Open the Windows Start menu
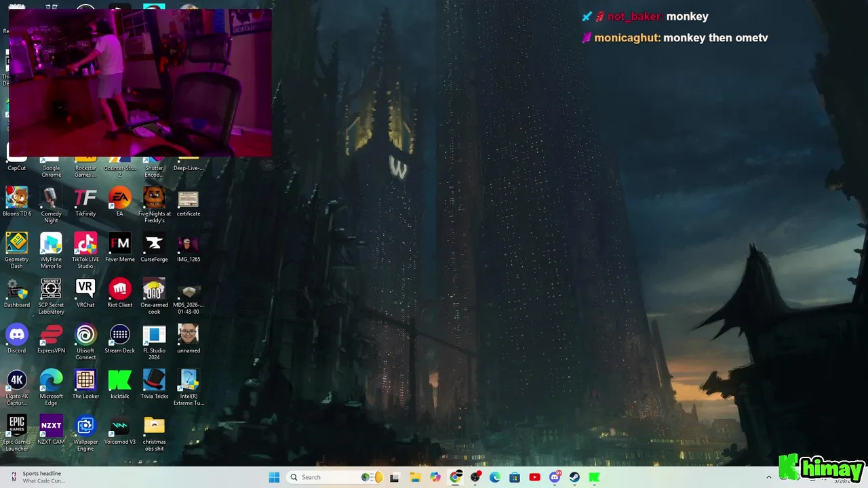 pyautogui.click(x=274, y=477)
